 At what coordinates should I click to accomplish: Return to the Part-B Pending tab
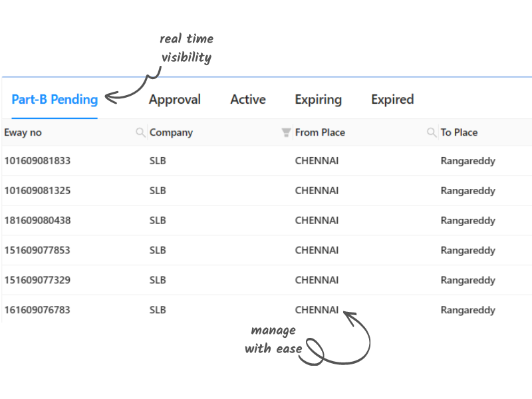click(55, 99)
